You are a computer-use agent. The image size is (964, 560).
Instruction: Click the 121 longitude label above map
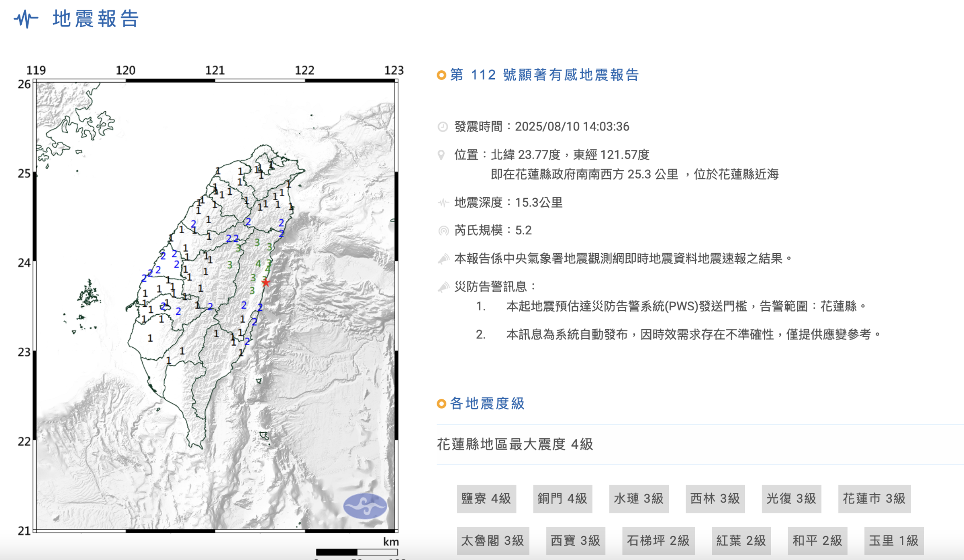(x=215, y=71)
